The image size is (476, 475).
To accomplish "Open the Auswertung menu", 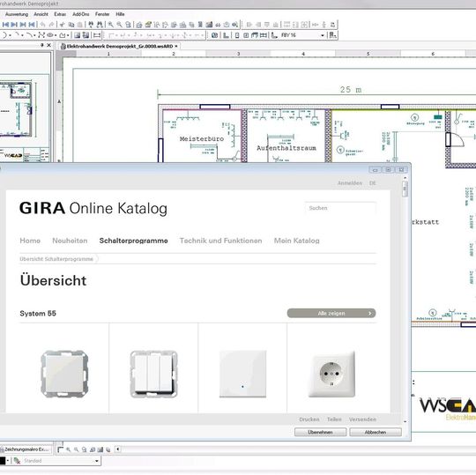I will coord(17,14).
